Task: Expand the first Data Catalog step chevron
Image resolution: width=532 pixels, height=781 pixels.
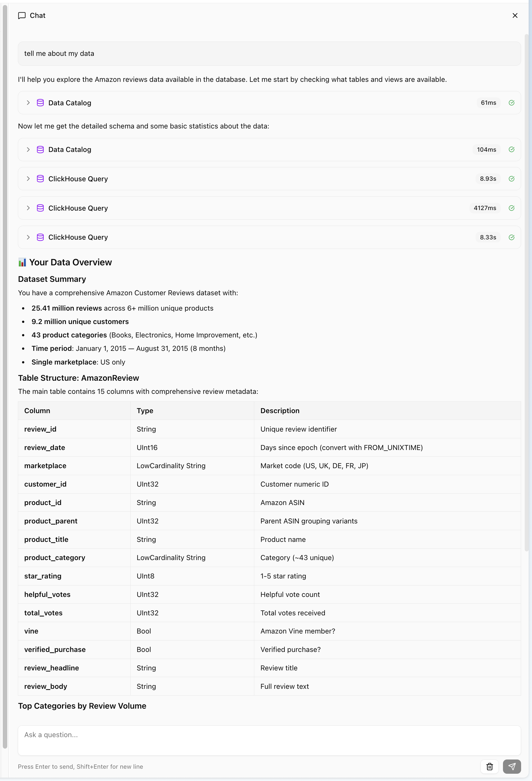Action: (x=28, y=103)
